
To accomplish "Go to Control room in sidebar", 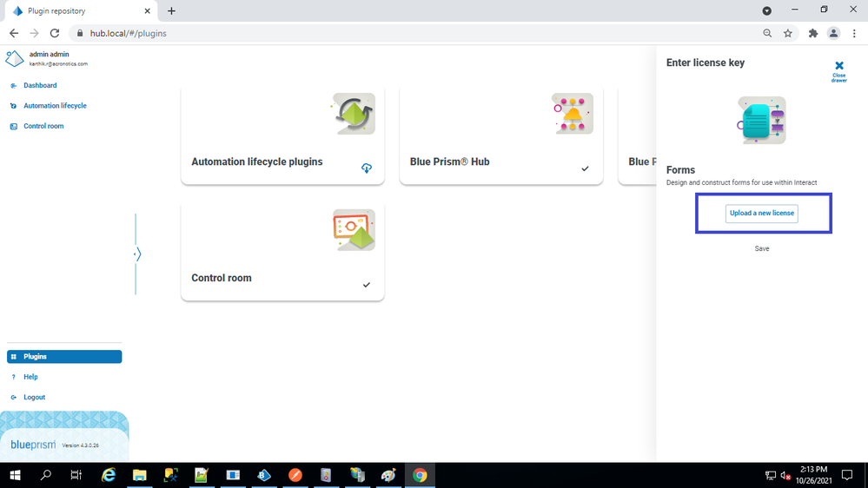I will (43, 126).
